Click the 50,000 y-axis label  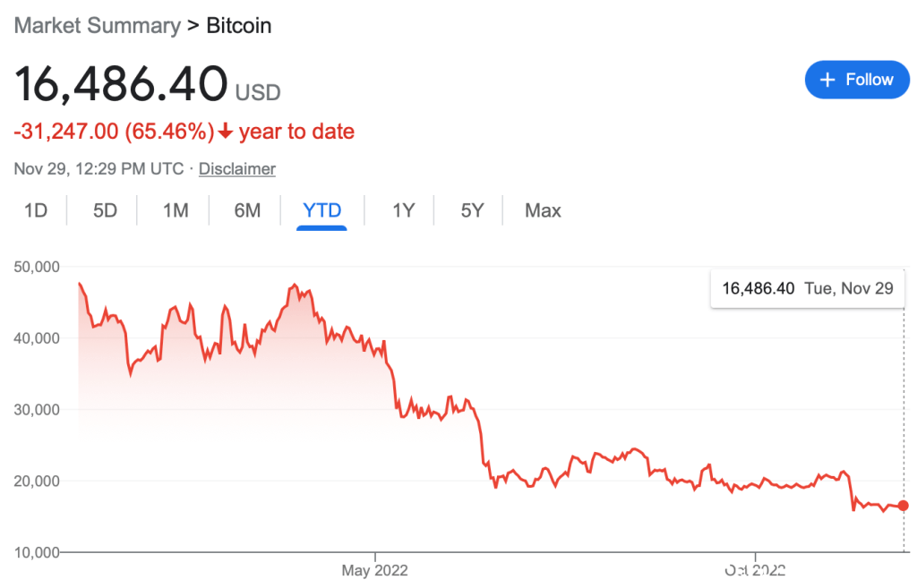pyautogui.click(x=36, y=267)
